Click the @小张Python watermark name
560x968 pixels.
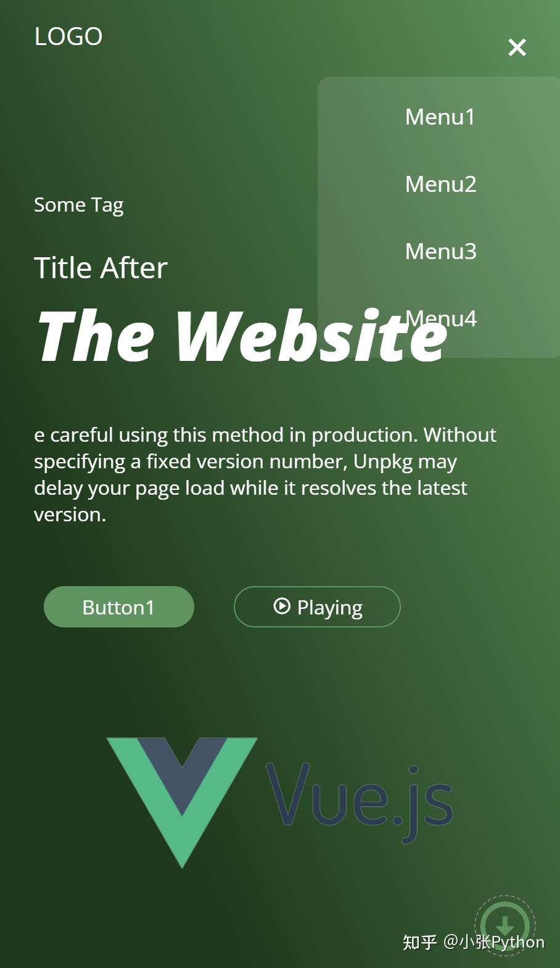pos(494,942)
